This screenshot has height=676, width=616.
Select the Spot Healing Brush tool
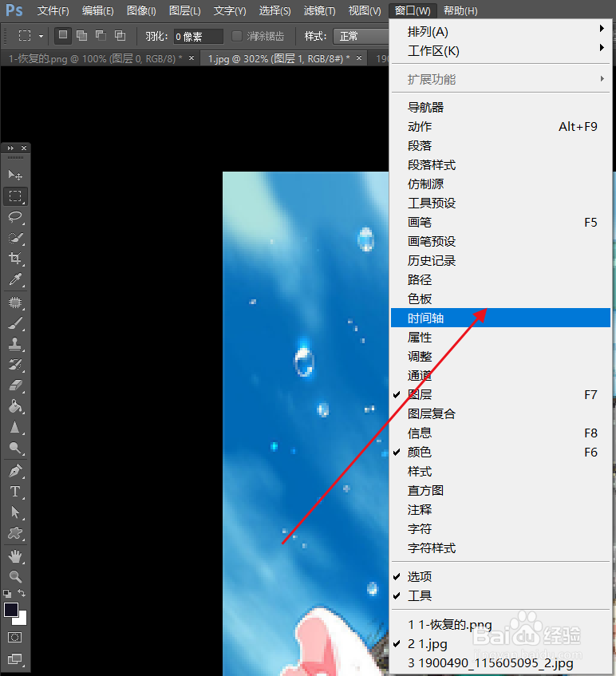pos(15,302)
